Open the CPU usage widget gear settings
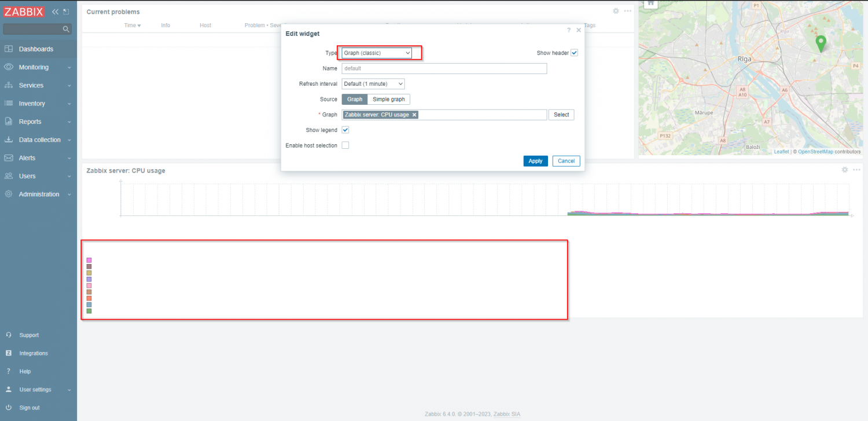The height and width of the screenshot is (421, 868). (x=844, y=170)
